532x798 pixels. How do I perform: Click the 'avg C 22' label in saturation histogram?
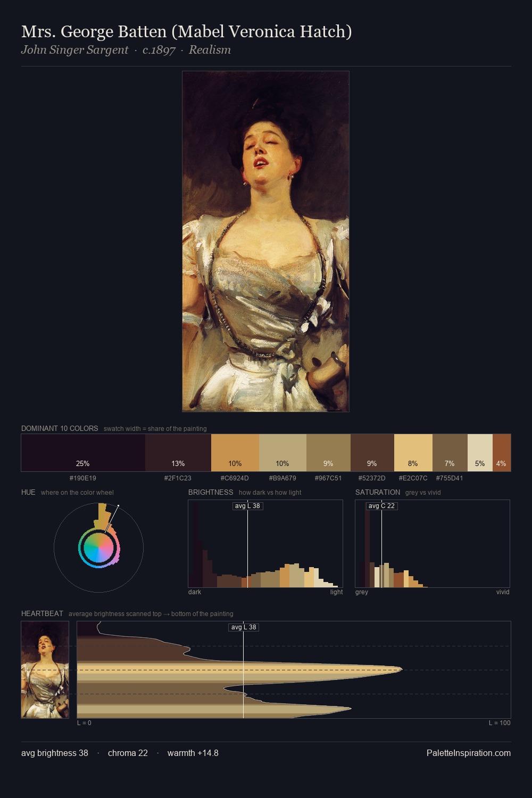(x=381, y=506)
